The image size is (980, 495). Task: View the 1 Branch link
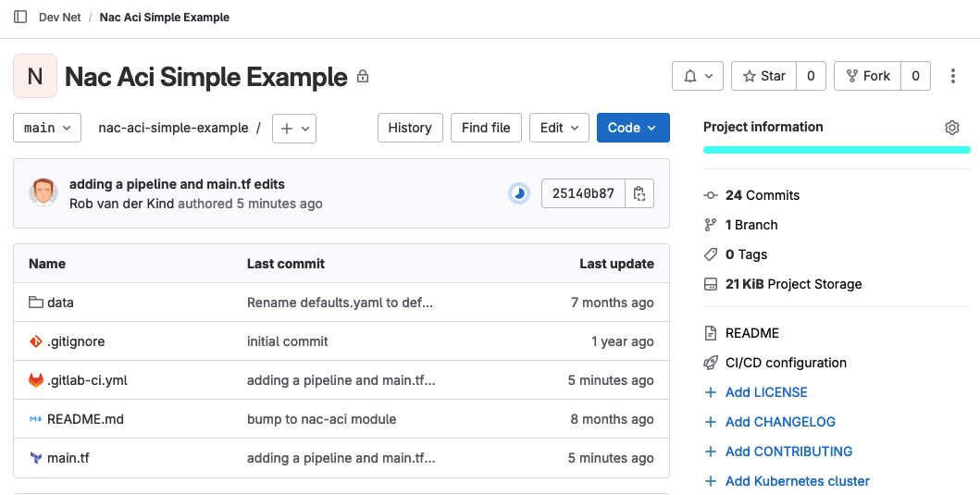[x=751, y=225]
